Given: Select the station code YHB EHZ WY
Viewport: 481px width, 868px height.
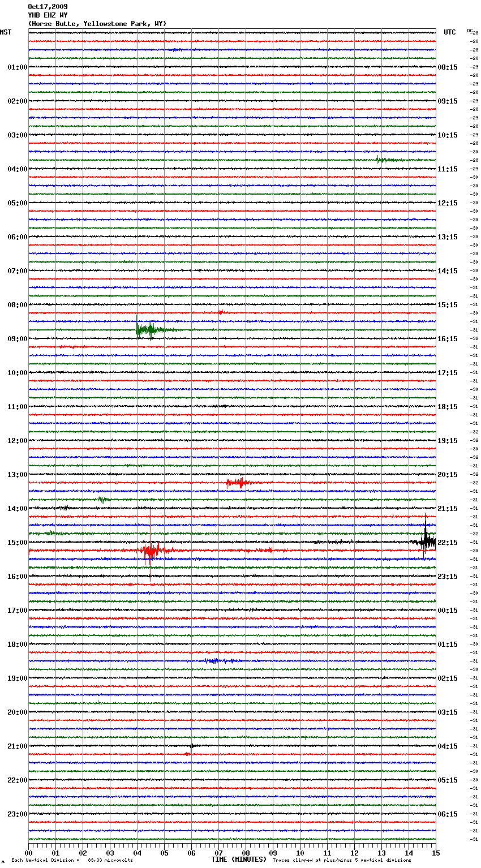Looking at the screenshot, I should pyautogui.click(x=48, y=15).
